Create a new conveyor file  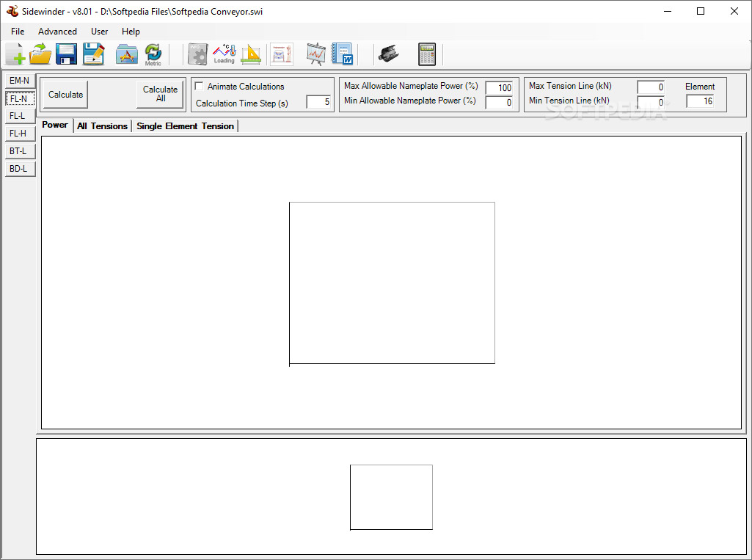pyautogui.click(x=15, y=54)
